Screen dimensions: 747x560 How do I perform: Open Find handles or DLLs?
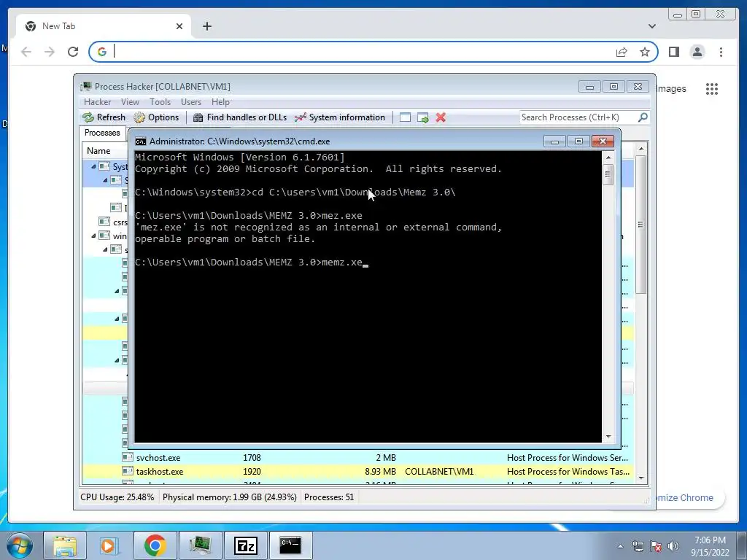[239, 117]
